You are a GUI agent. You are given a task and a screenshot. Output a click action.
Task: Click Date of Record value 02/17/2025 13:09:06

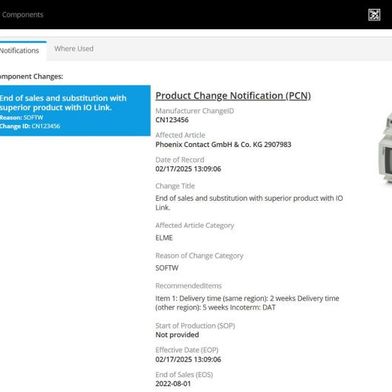188,169
